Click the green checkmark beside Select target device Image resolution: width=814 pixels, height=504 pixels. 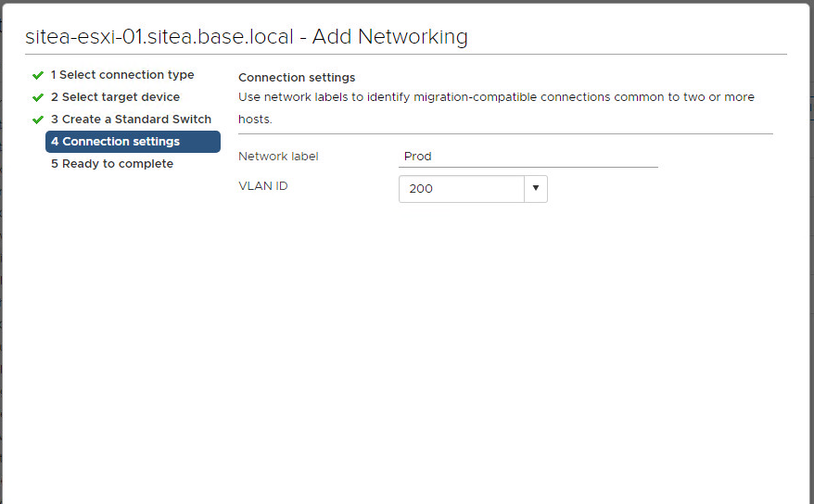point(38,97)
